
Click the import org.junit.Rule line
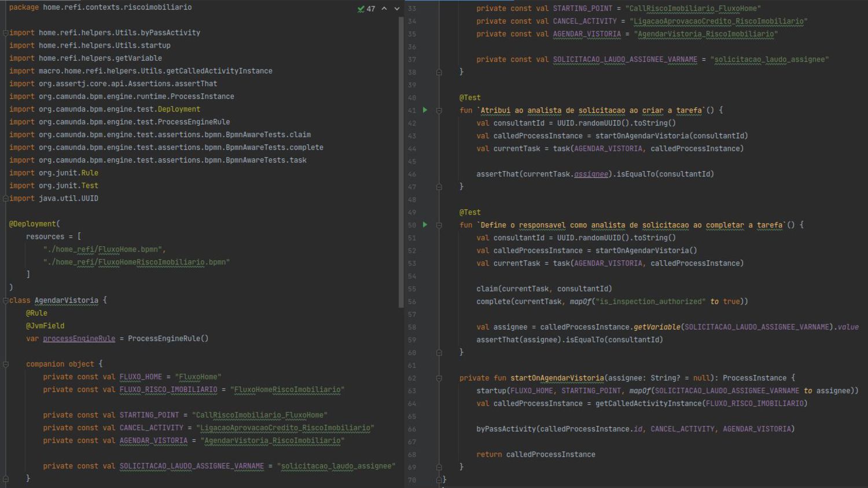(x=54, y=173)
